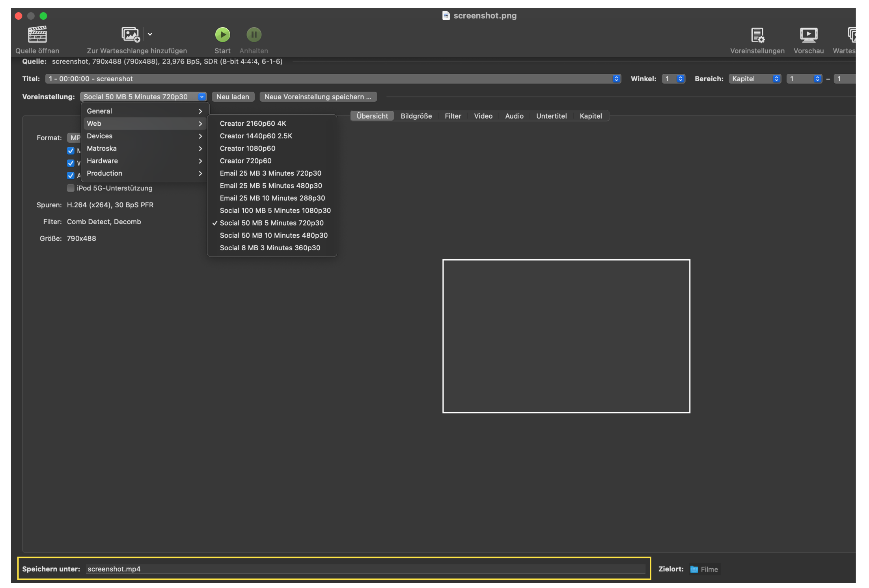Image resolution: width=869 pixels, height=588 pixels.
Task: Choose Social 8 MB 3 Minutes 360p30
Action: (272, 248)
